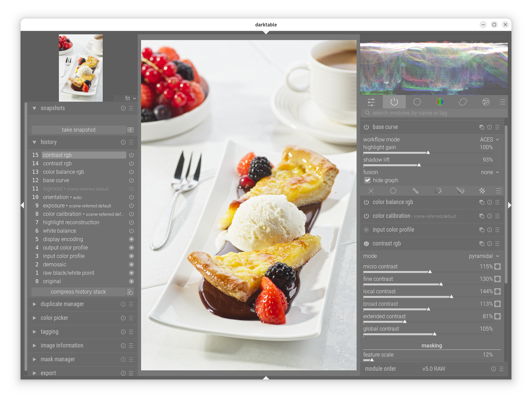Reset the snapshots panel parameters
This screenshot has height=402, width=532.
123,108
